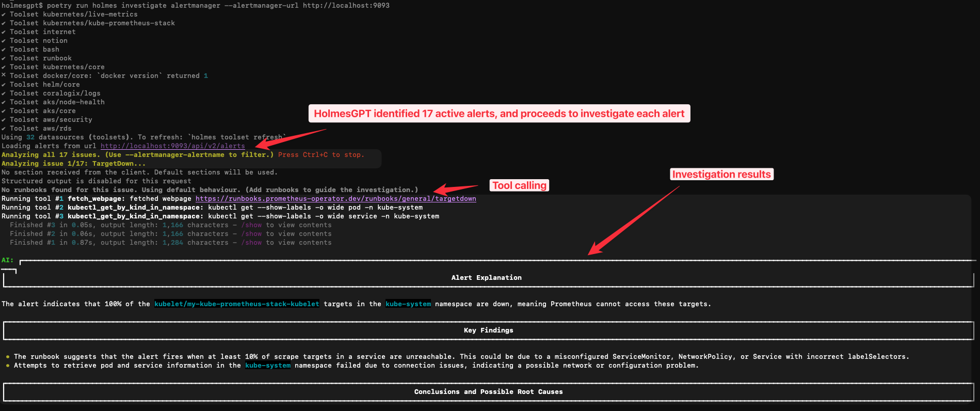Select the Key Findings section header
980x411 pixels.
pos(488,330)
